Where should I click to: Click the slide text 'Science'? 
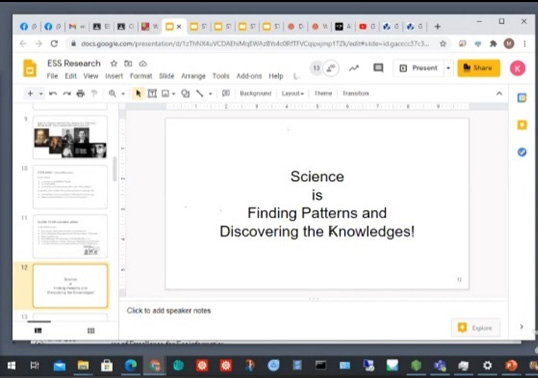pyautogui.click(x=317, y=176)
